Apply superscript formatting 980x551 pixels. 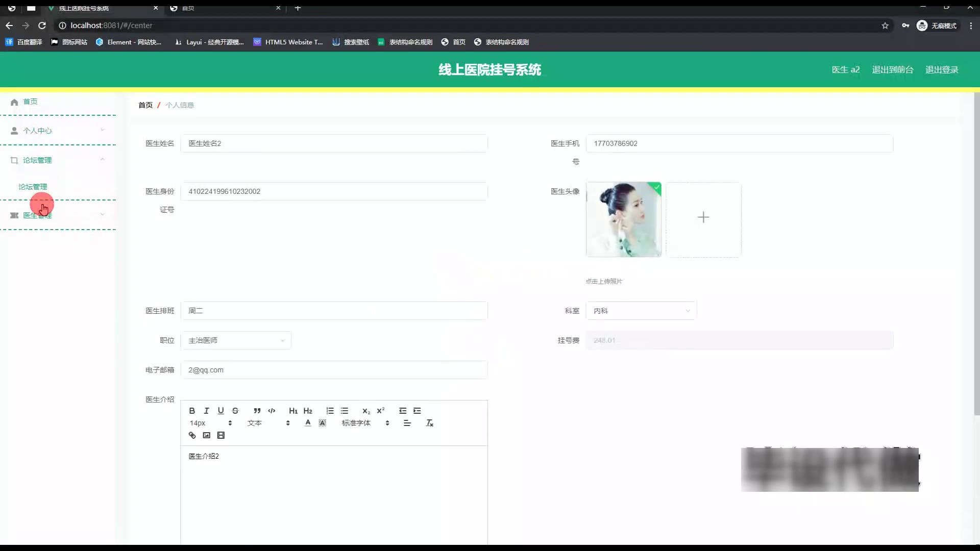[381, 411]
